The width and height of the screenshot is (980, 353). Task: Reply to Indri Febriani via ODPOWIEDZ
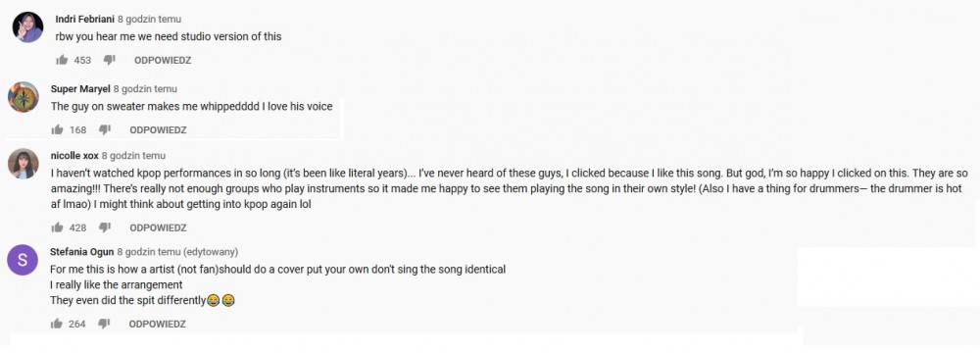coord(163,61)
